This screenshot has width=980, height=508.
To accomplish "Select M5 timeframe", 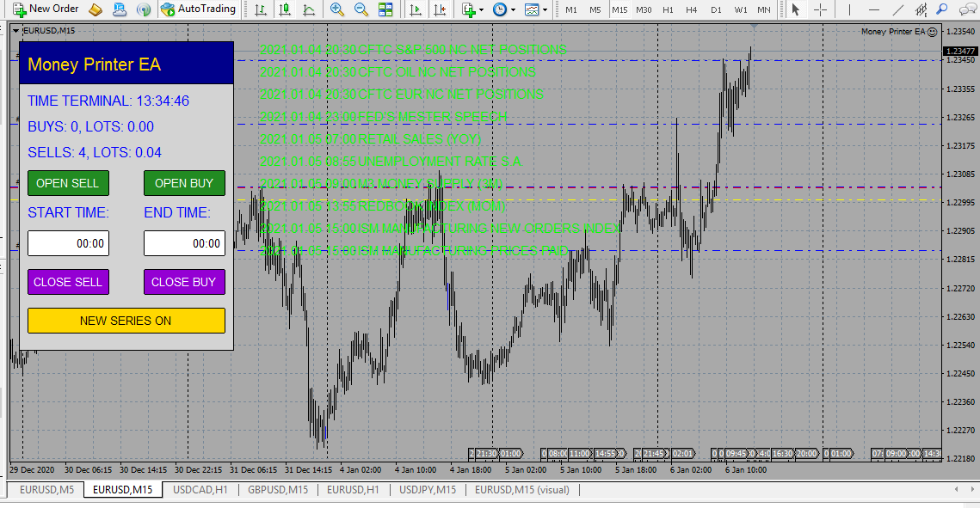I will (x=595, y=10).
